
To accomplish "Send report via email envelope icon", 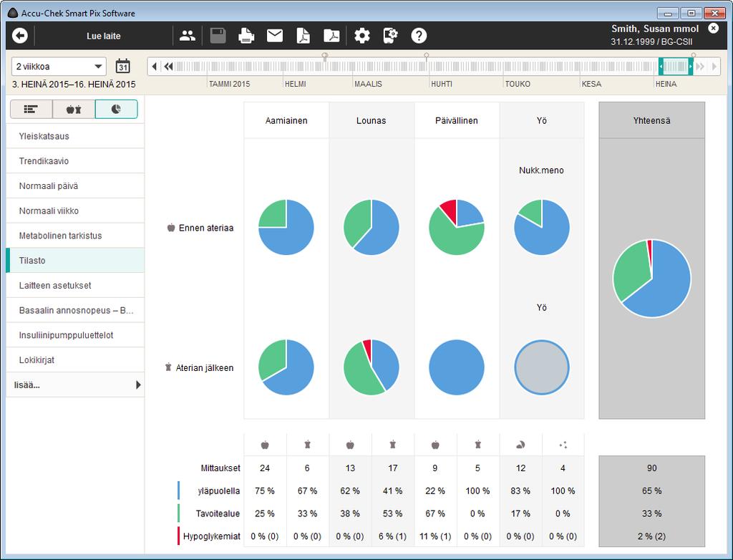I will (275, 36).
